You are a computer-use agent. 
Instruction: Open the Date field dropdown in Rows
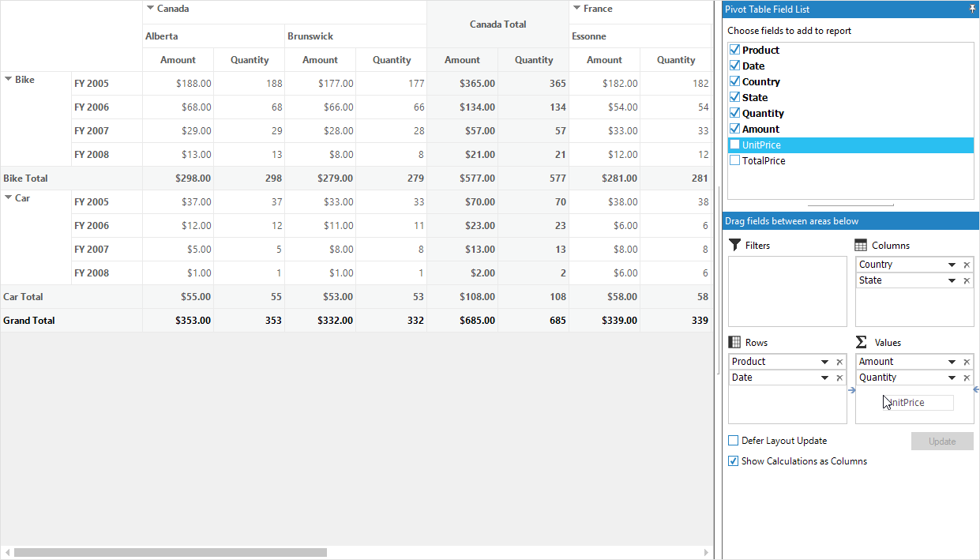(825, 378)
